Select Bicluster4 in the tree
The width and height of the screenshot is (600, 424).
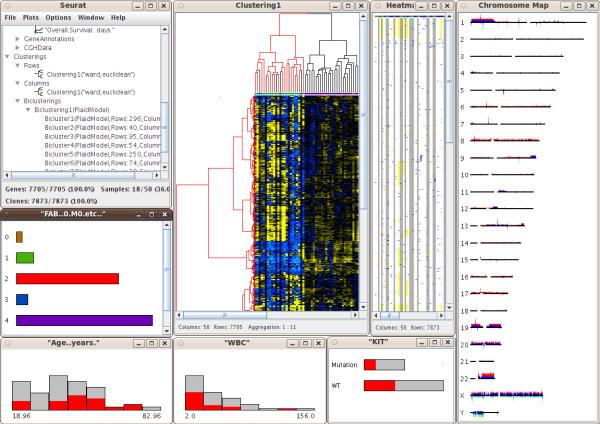[102, 145]
